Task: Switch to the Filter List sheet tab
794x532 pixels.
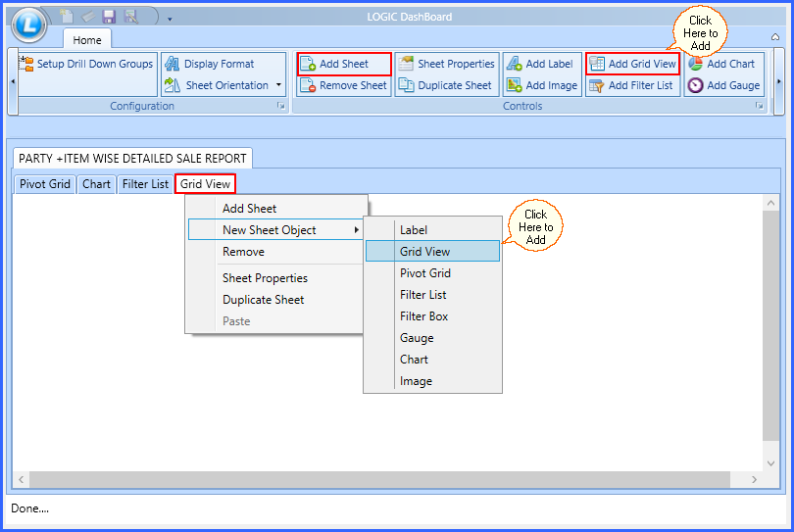Action: click(x=145, y=184)
